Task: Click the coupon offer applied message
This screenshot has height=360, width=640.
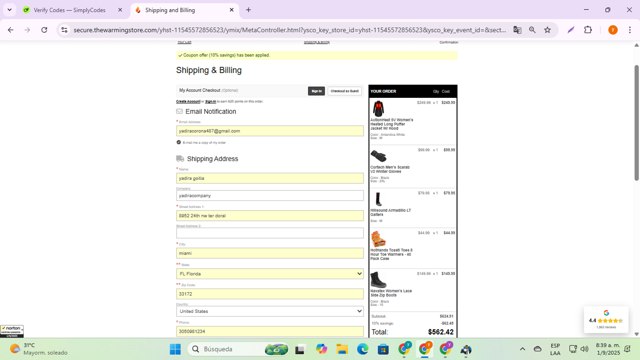Action: tap(316, 55)
